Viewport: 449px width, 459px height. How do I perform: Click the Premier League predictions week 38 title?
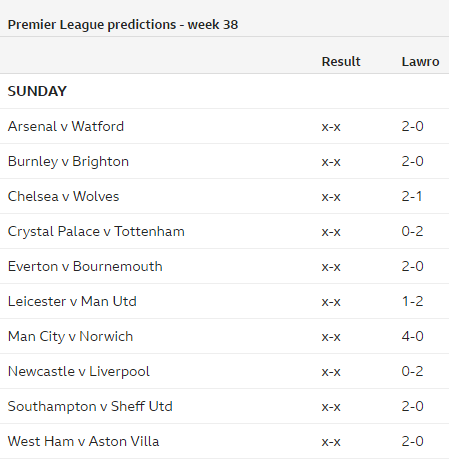[123, 25]
